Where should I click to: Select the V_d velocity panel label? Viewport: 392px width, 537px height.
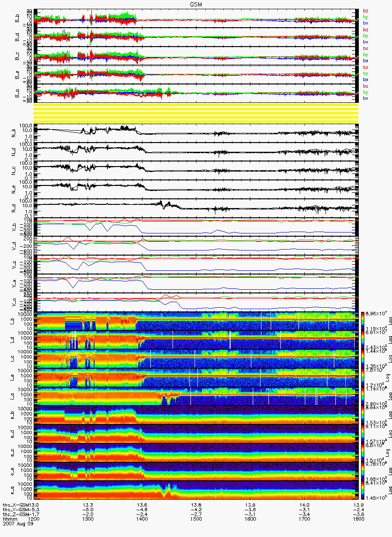(x=14, y=245)
